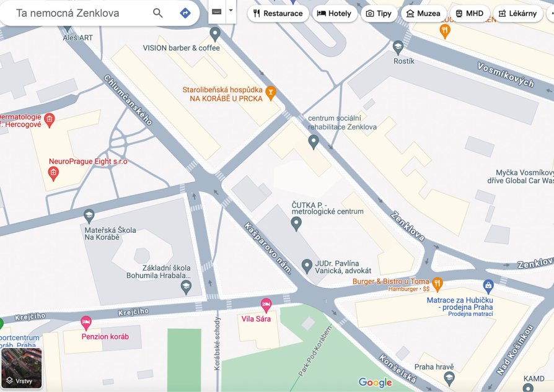
Task: Toggle the on-screen keyboard input tool
Action: 217,12
